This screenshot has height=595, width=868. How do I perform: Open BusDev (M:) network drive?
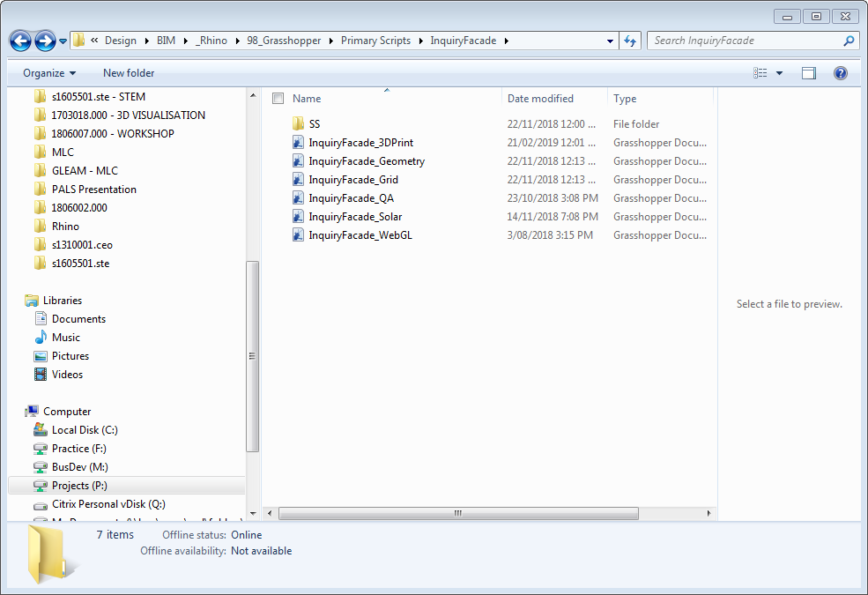coord(79,467)
